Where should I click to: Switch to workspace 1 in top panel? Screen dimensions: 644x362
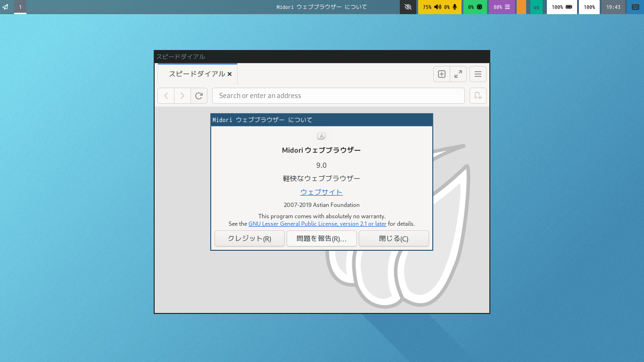point(20,7)
